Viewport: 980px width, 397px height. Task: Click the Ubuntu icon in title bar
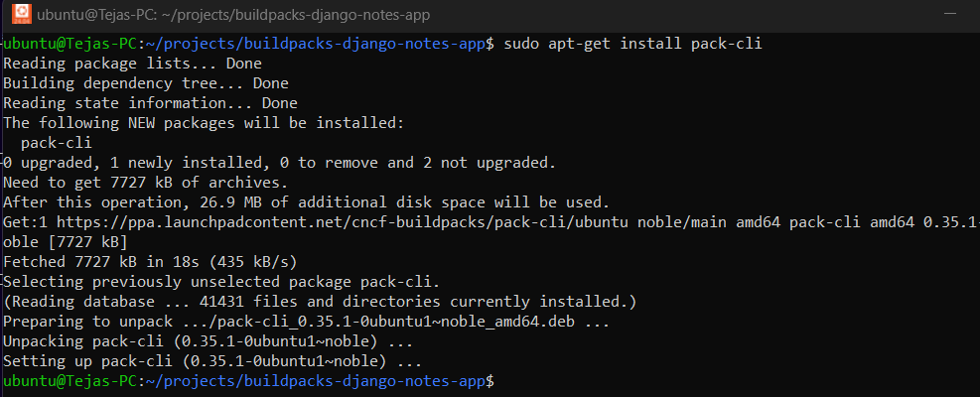[x=21, y=14]
